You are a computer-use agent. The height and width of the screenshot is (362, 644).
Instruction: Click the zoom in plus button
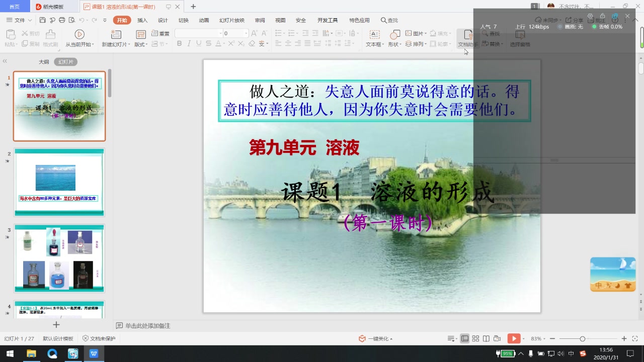[624, 338]
